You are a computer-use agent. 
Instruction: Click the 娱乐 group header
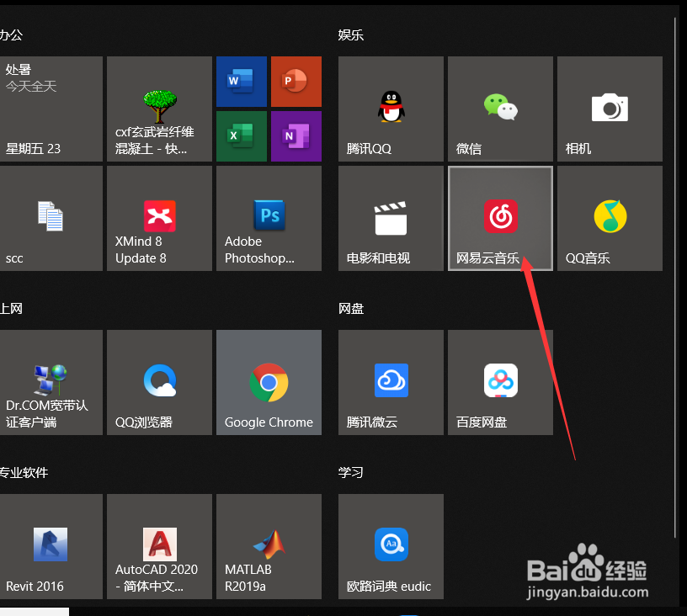click(351, 35)
